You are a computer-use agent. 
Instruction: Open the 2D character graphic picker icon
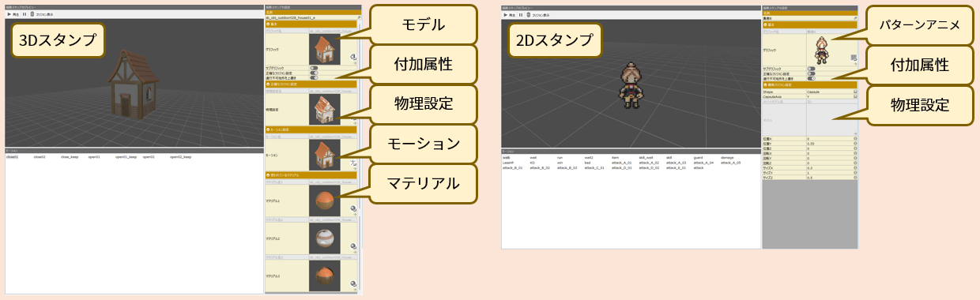(x=853, y=58)
